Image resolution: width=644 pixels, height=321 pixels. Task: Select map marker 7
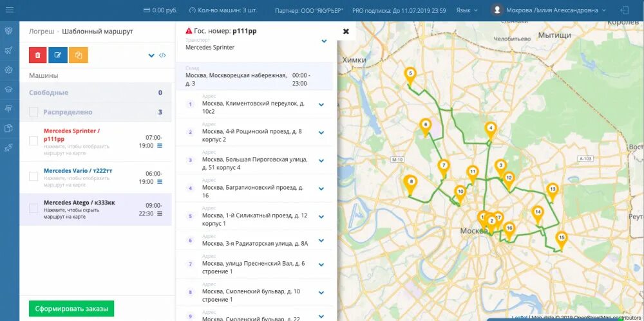(443, 167)
